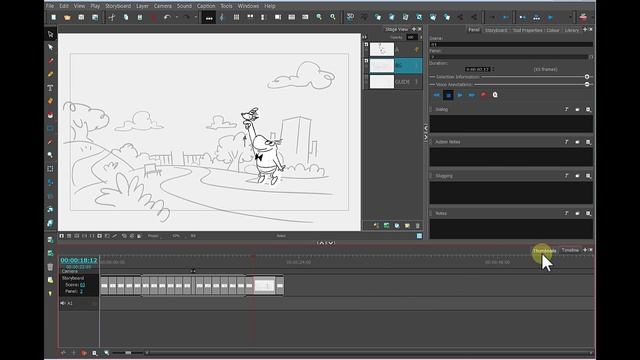
Task: Switch to the Tool Properties tab
Action: pyautogui.click(x=527, y=30)
